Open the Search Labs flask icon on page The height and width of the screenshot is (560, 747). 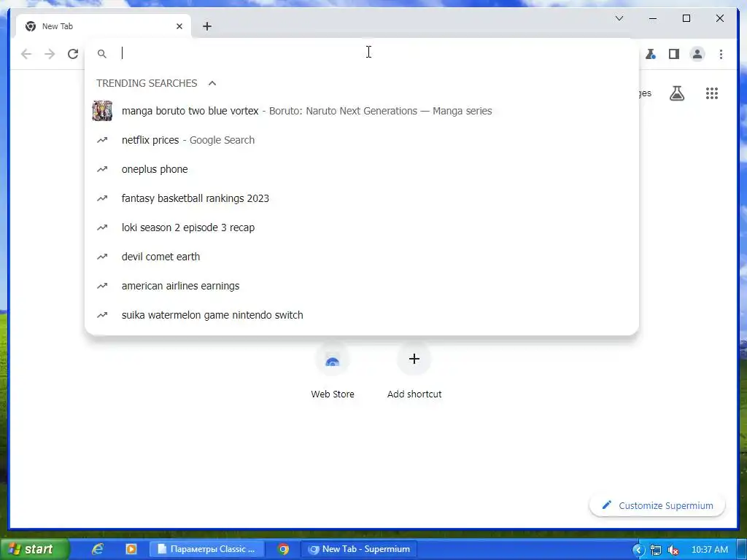[x=677, y=93]
